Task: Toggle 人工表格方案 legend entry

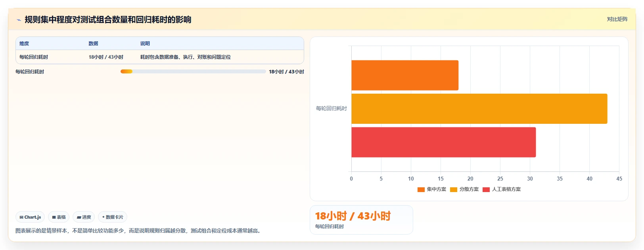Action: [x=502, y=189]
